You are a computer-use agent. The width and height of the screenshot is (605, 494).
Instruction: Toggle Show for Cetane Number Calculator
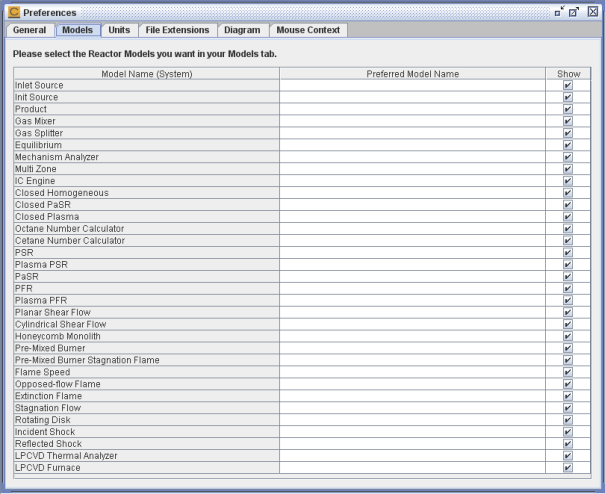[568, 241]
